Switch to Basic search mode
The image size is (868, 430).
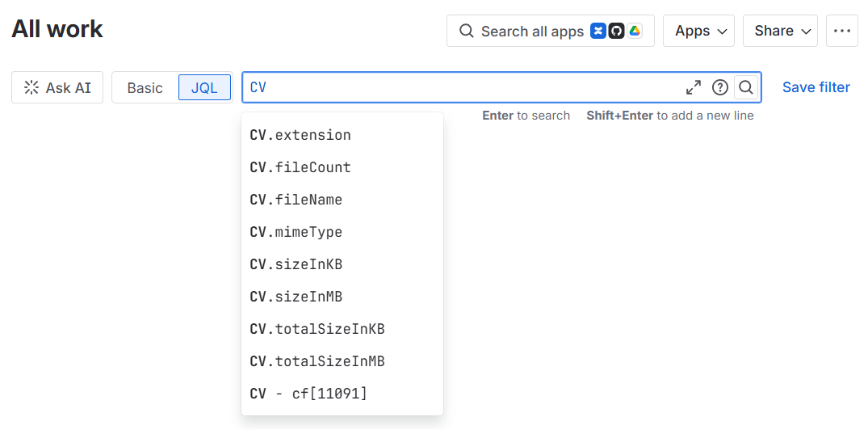(x=145, y=87)
